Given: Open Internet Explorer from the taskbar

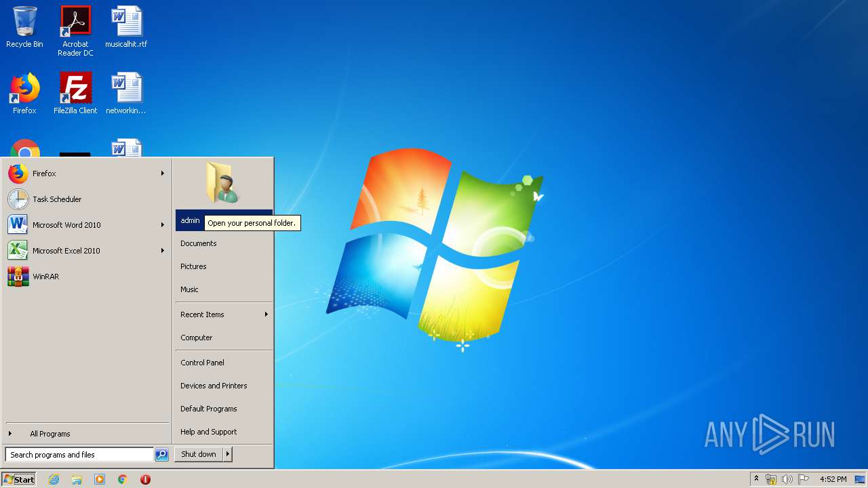Looking at the screenshot, I should click(x=54, y=479).
